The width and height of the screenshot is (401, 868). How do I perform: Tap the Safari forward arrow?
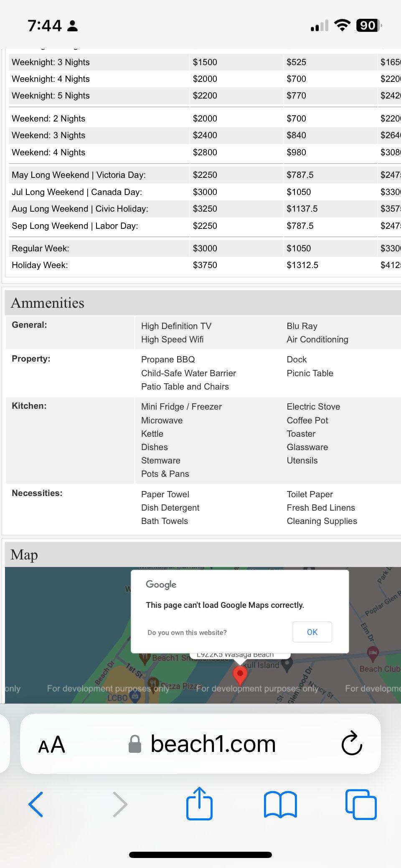click(x=120, y=804)
